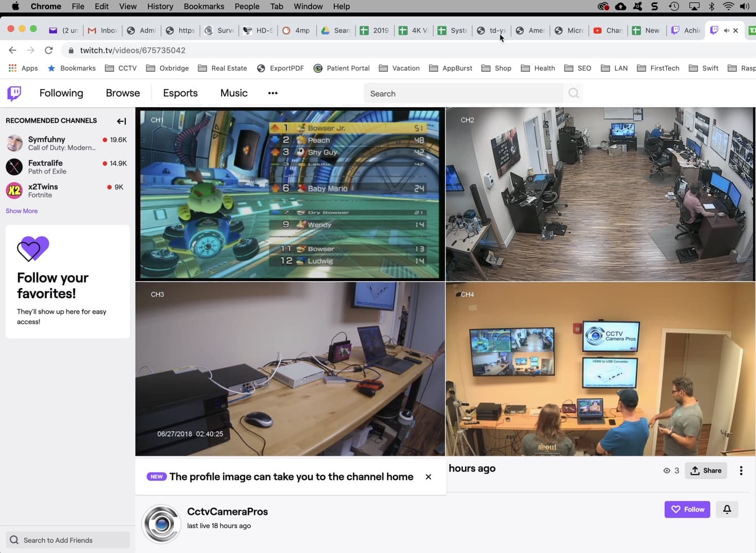Screen dimensions: 756x553
Task: Open the FirstTech bookmarks folder
Action: [x=658, y=68]
